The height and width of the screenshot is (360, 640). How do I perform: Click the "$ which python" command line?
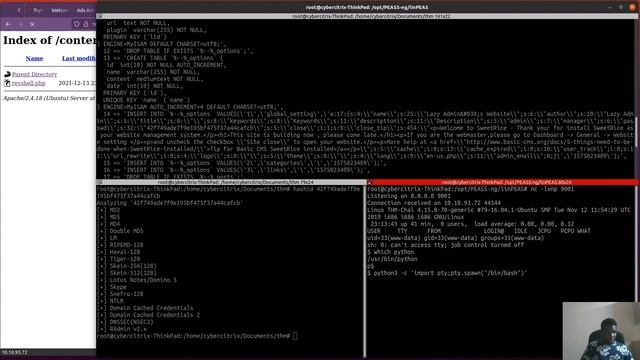pyautogui.click(x=390, y=252)
